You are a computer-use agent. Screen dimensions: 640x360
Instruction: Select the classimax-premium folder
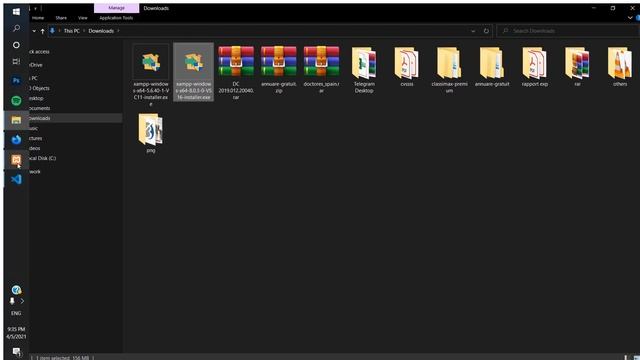[x=449, y=69]
